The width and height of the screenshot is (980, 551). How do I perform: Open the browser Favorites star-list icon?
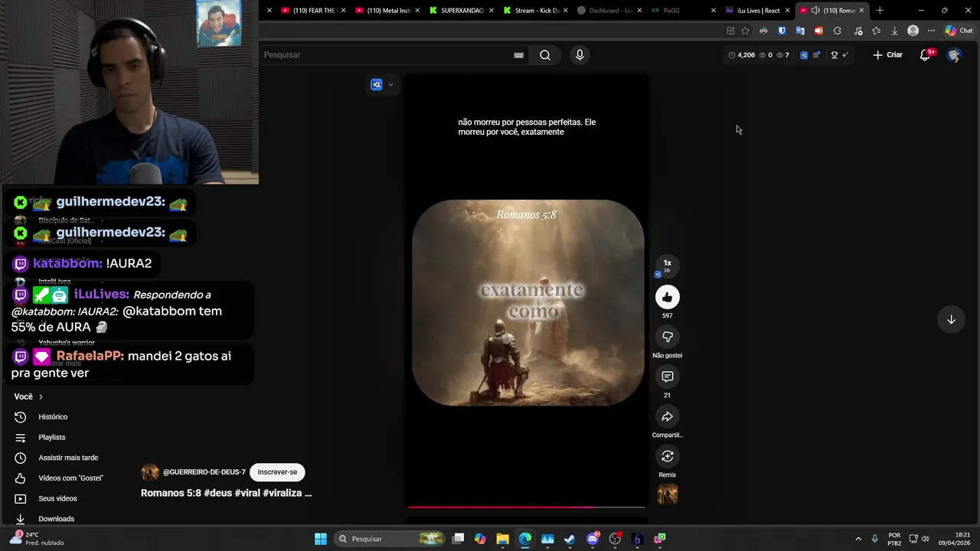point(876,31)
